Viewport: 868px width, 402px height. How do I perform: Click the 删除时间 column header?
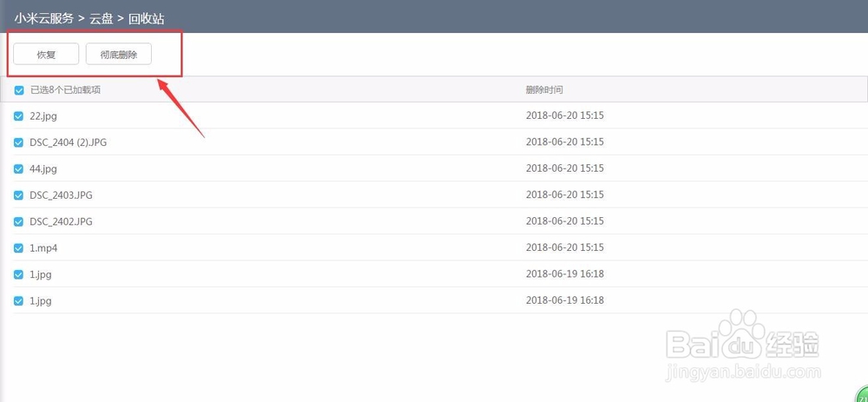(544, 89)
